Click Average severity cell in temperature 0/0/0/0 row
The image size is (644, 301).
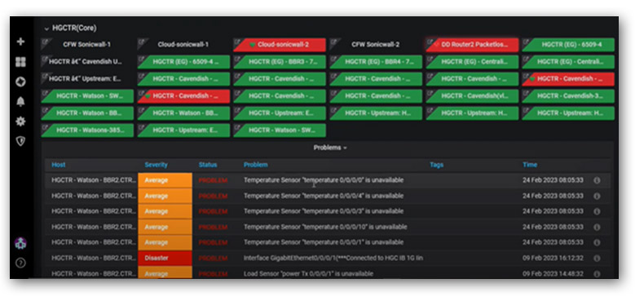(x=165, y=180)
